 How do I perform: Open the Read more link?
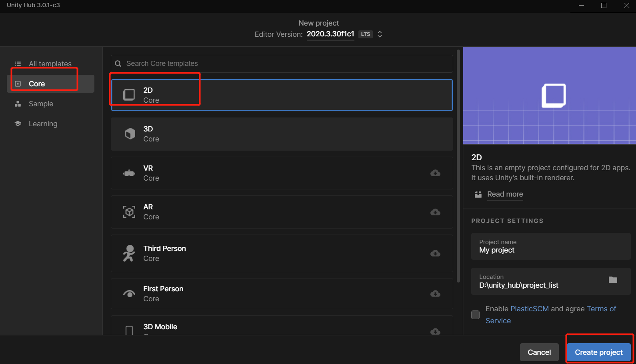coord(505,194)
